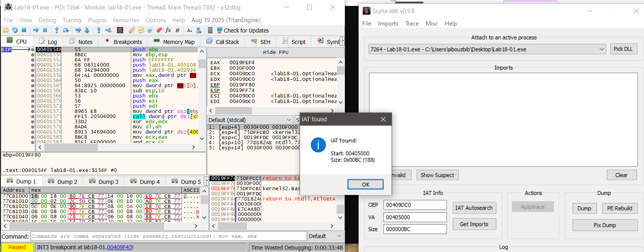Open Scylla plugin icon in toolbar
Viewport: 644px width, 252px height.
point(120,30)
